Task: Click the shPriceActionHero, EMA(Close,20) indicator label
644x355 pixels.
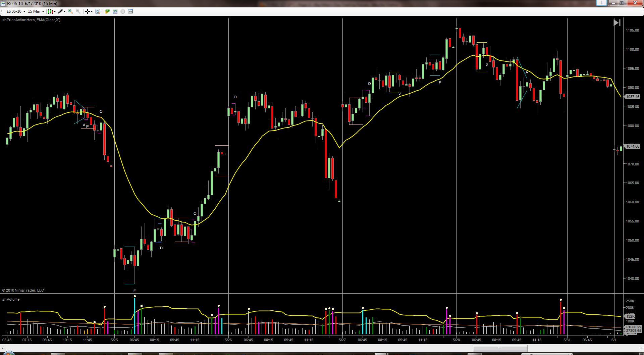Action: [x=31, y=20]
